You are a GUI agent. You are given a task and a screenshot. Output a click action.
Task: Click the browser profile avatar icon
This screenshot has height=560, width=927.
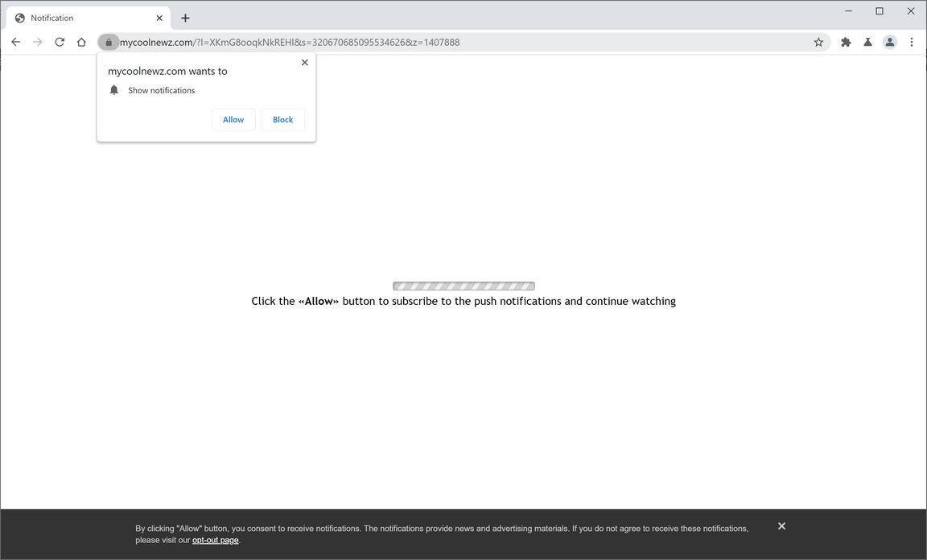click(890, 42)
